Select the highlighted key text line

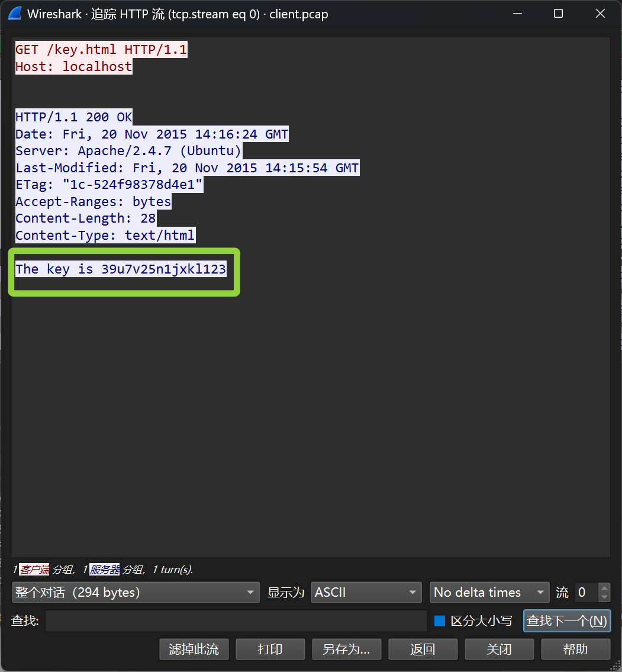[120, 269]
